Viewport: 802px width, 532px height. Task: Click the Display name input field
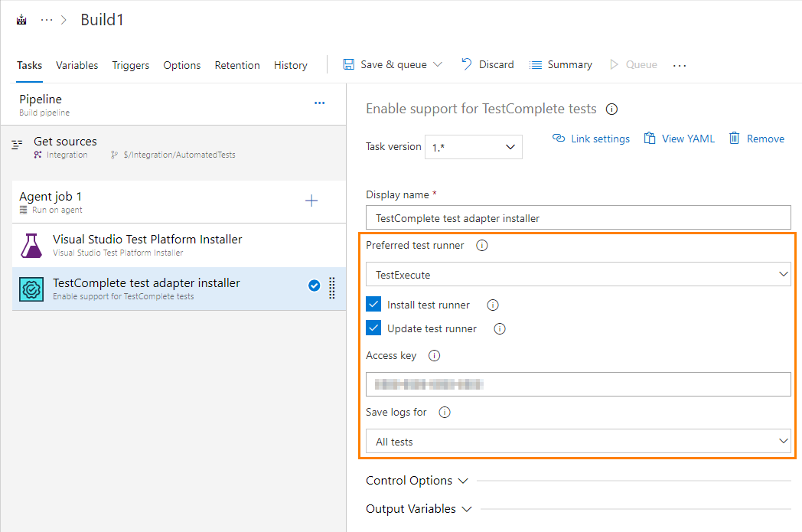tap(579, 218)
